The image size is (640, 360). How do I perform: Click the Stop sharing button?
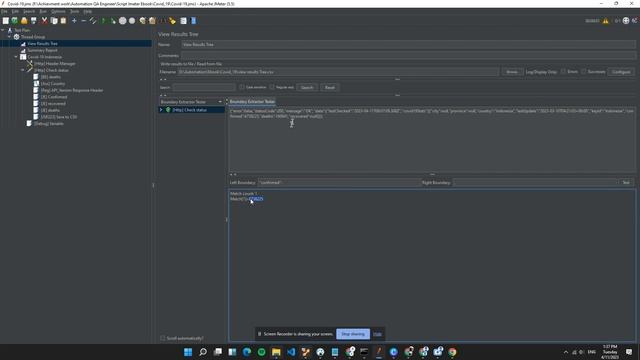point(353,334)
